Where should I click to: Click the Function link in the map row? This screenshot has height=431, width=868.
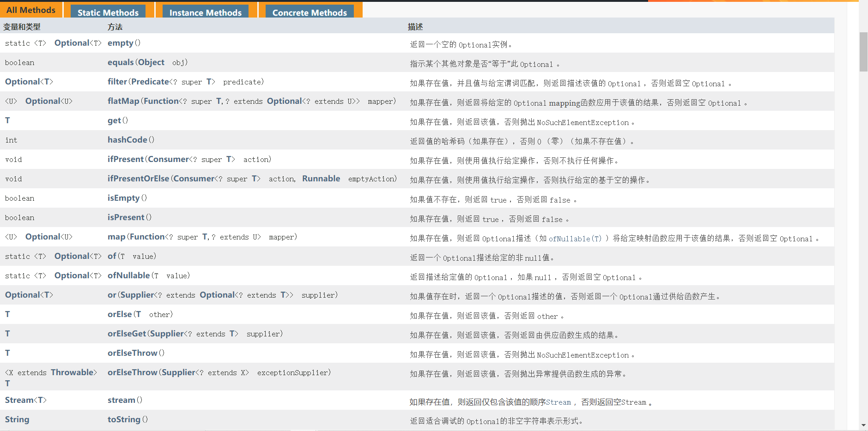coord(147,237)
